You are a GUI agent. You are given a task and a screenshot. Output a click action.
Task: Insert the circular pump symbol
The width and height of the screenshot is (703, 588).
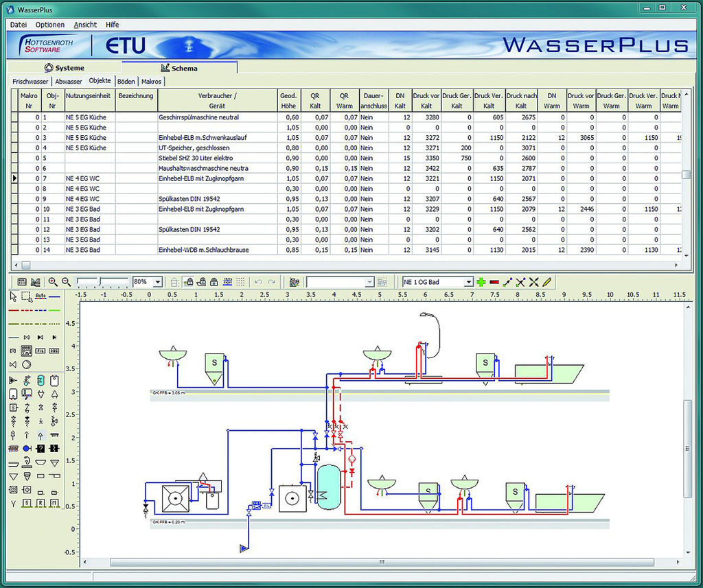(x=27, y=364)
